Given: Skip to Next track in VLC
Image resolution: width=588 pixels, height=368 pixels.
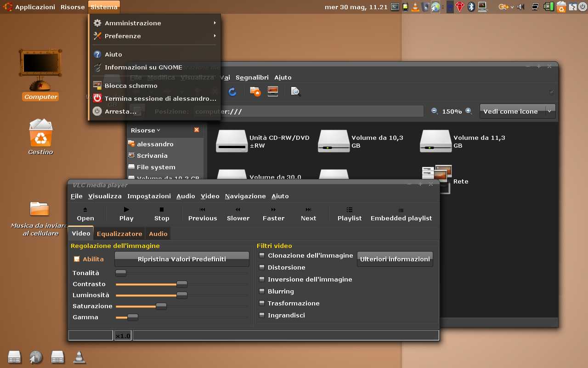Looking at the screenshot, I should (x=308, y=214).
